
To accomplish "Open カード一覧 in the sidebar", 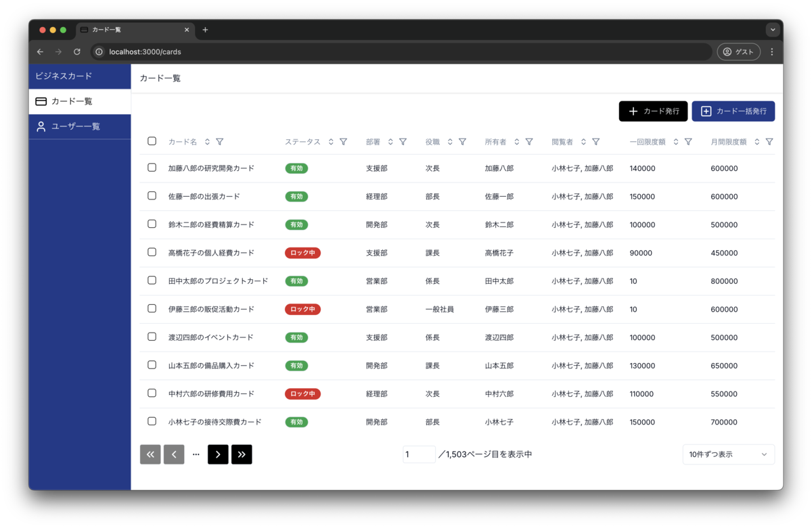I will pyautogui.click(x=80, y=101).
